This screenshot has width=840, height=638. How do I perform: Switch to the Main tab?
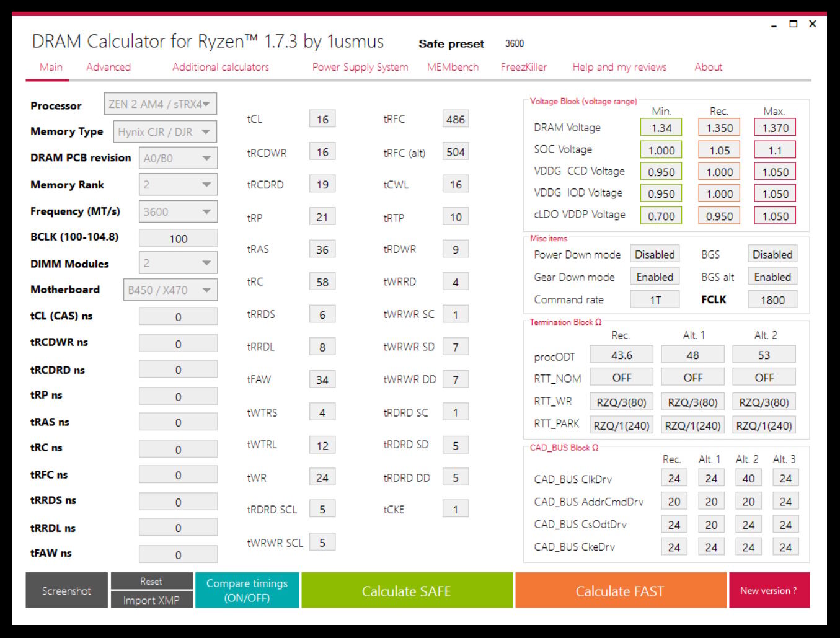pyautogui.click(x=51, y=67)
